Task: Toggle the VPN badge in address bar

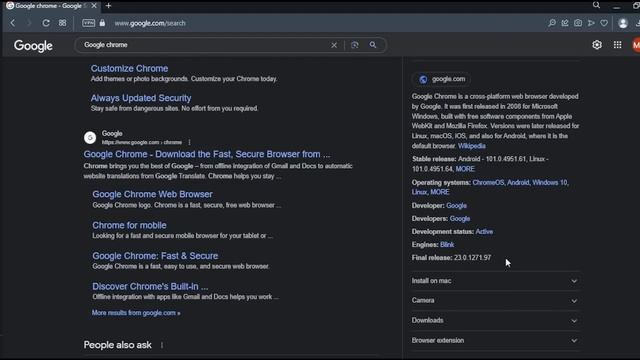Action: click(x=89, y=23)
